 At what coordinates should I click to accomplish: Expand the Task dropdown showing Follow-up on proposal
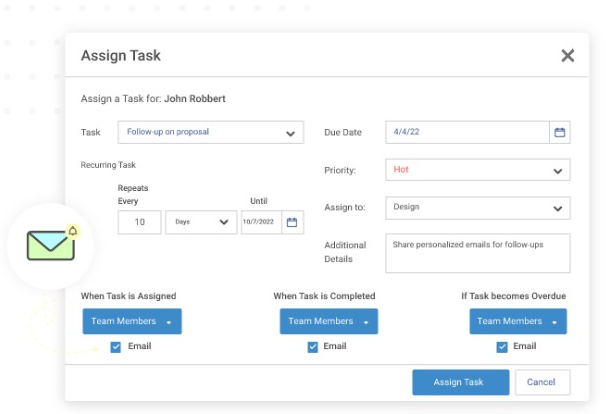pos(211,133)
